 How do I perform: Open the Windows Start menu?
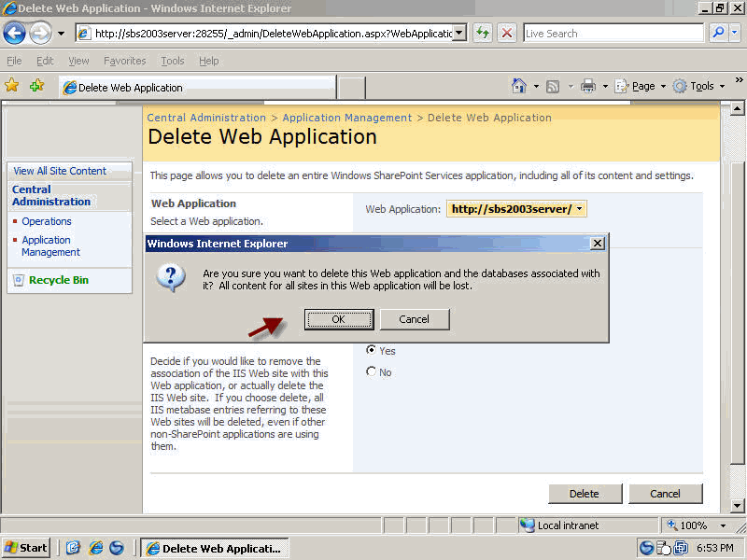27,548
